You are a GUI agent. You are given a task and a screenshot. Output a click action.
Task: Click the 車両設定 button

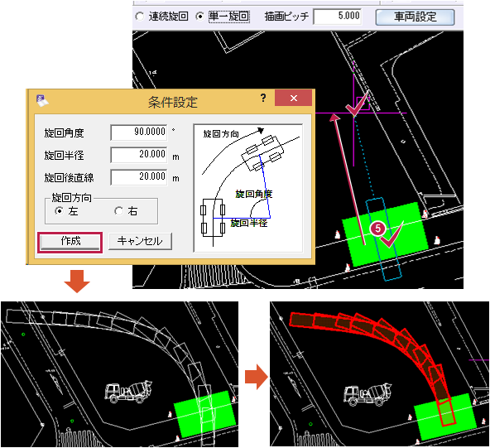[x=415, y=17]
